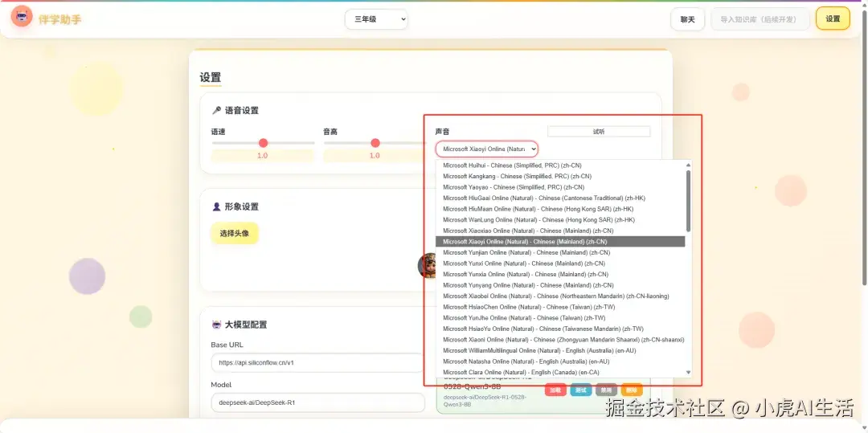Select Microsoft Kangkang Chinese (Simplified, PRC) voice
The height and width of the screenshot is (433, 868).
click(560, 177)
